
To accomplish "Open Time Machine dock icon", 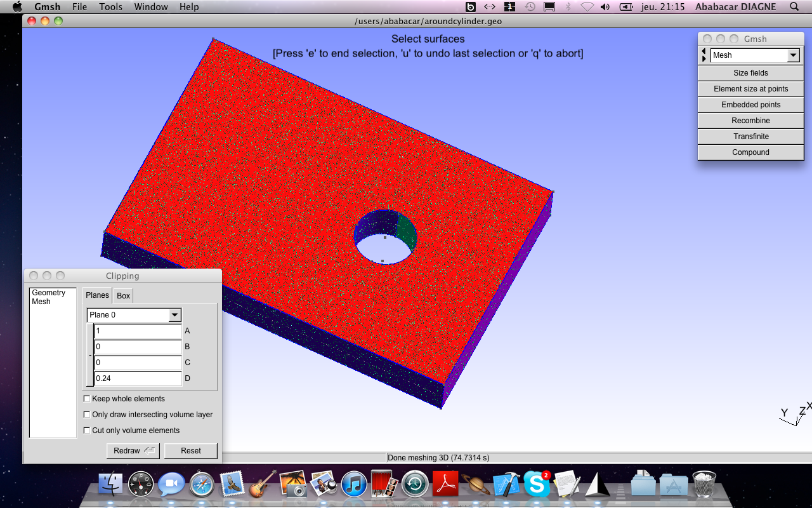I will tap(415, 485).
